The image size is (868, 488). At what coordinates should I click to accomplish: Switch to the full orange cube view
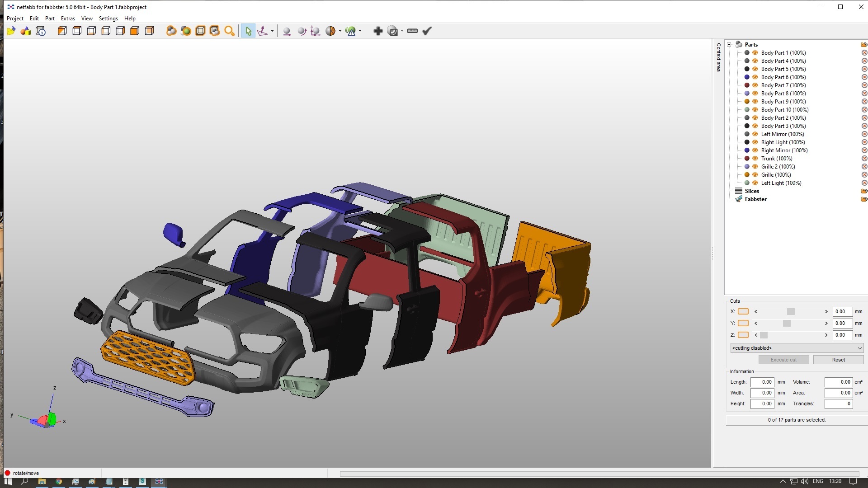coord(135,31)
